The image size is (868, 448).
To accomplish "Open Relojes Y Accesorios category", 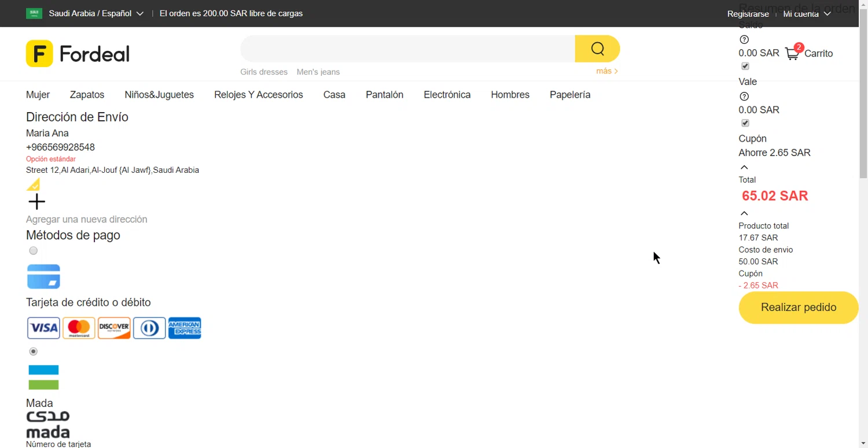I will 259,95.
